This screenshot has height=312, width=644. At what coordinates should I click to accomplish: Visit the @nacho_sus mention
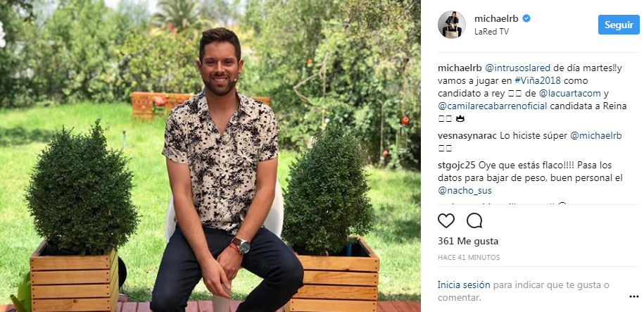465,191
